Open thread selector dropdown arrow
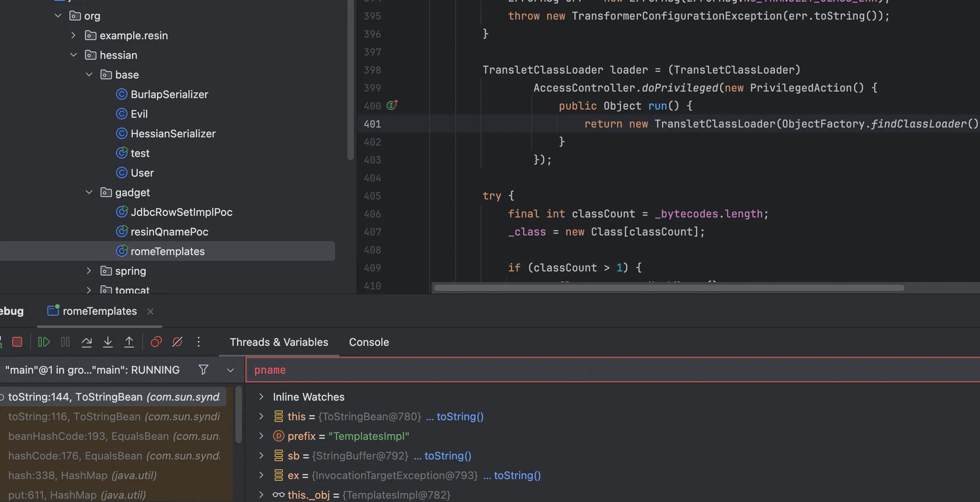The image size is (980, 502). 230,370
